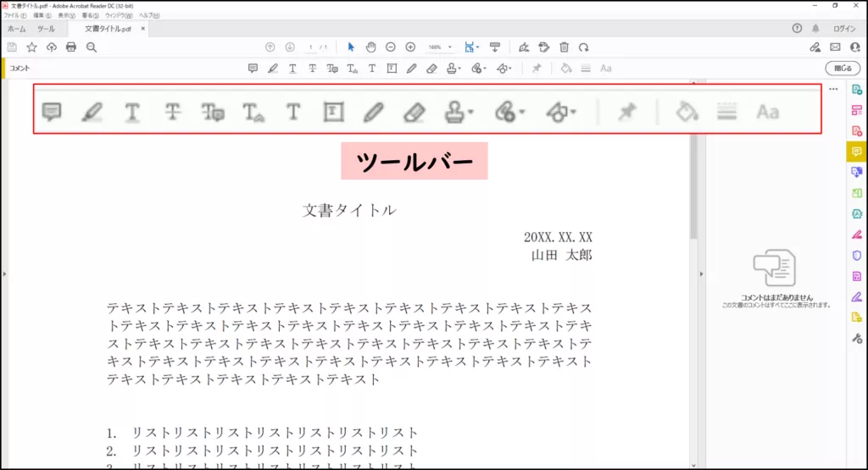Open the 署名 menu
Viewport: 868px width, 470px height.
coord(90,15)
